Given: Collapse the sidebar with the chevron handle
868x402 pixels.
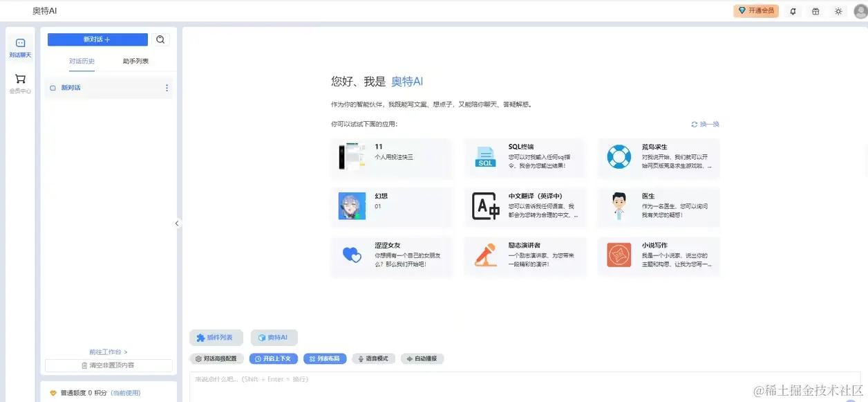Looking at the screenshot, I should pyautogui.click(x=177, y=223).
